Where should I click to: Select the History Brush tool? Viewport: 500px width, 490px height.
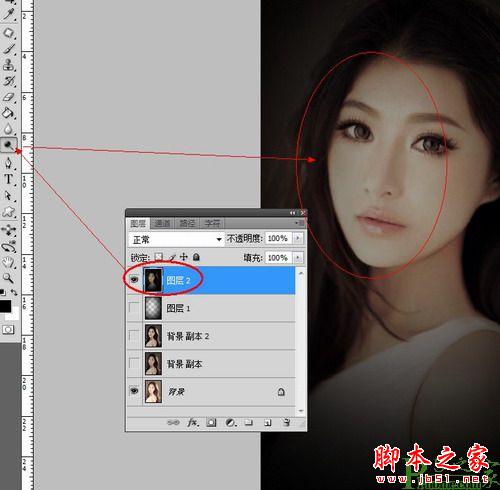tap(9, 81)
